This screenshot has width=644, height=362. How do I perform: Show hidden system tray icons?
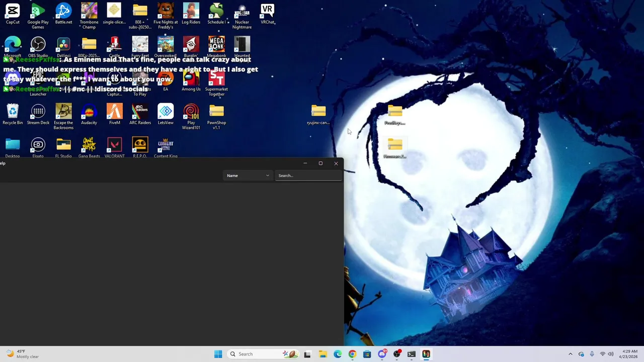click(x=570, y=354)
